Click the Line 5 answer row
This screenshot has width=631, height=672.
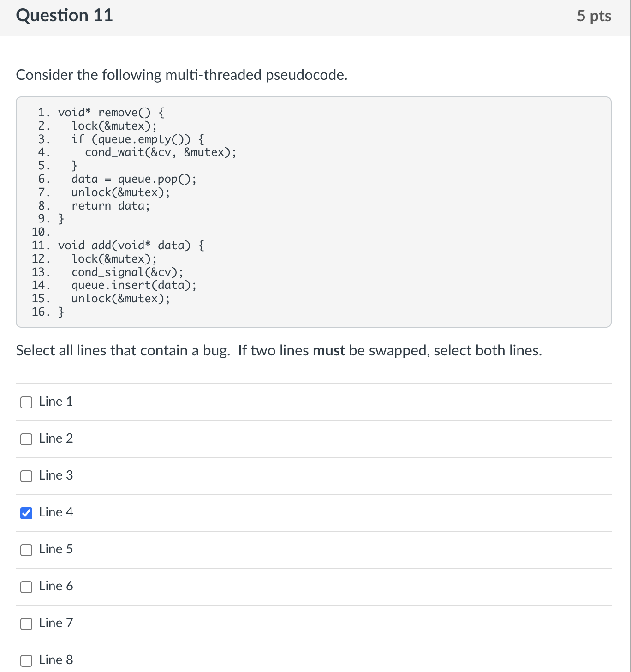click(185, 550)
